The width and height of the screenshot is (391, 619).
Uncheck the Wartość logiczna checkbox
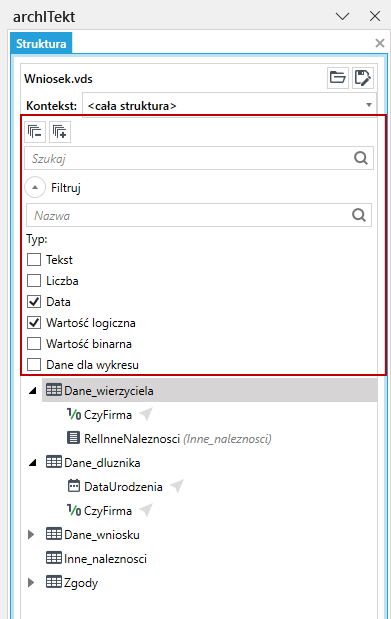(x=34, y=323)
